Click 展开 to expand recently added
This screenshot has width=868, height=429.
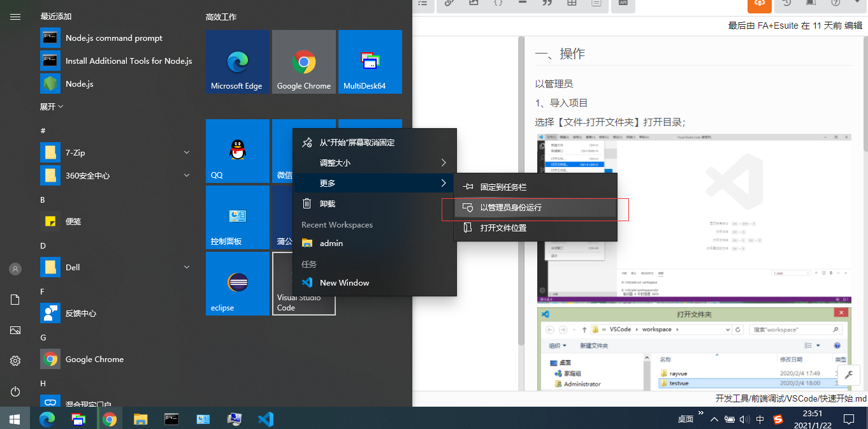tap(52, 106)
